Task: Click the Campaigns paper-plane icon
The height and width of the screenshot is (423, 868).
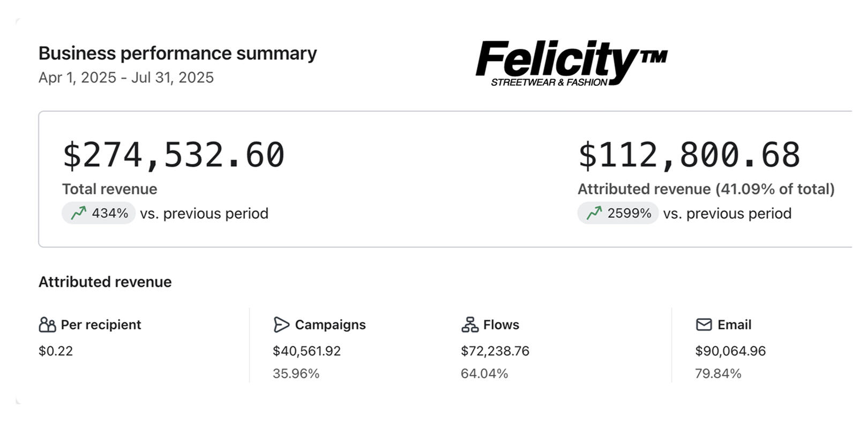Action: 281,324
